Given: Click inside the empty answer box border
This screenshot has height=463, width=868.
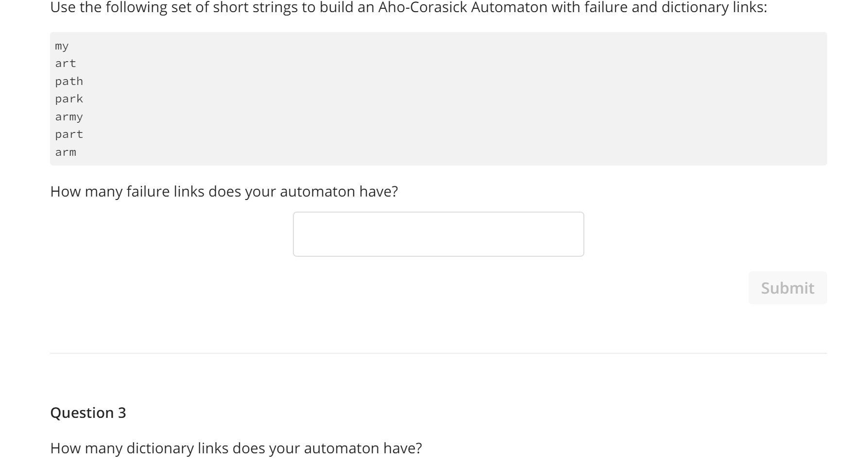Looking at the screenshot, I should 438,233.
